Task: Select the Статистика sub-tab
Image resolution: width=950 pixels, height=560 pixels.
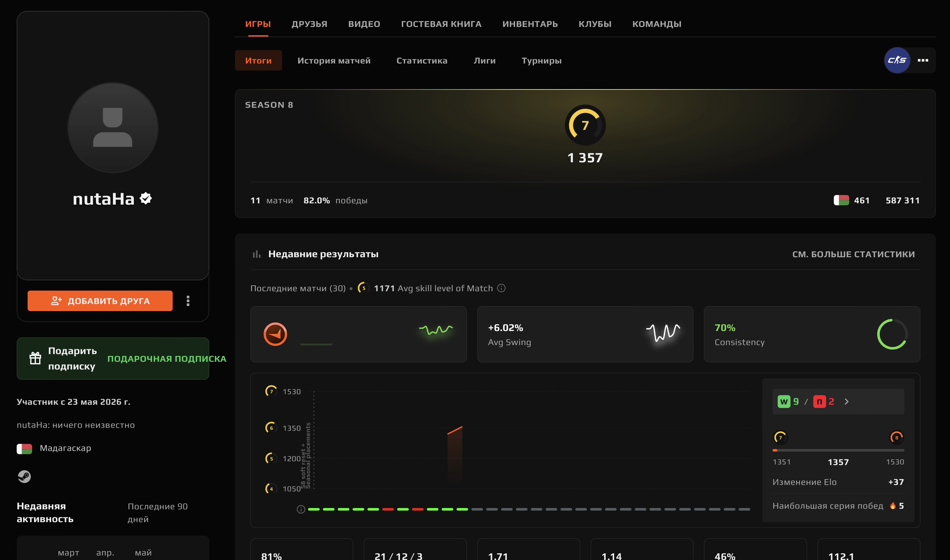Action: (x=422, y=60)
